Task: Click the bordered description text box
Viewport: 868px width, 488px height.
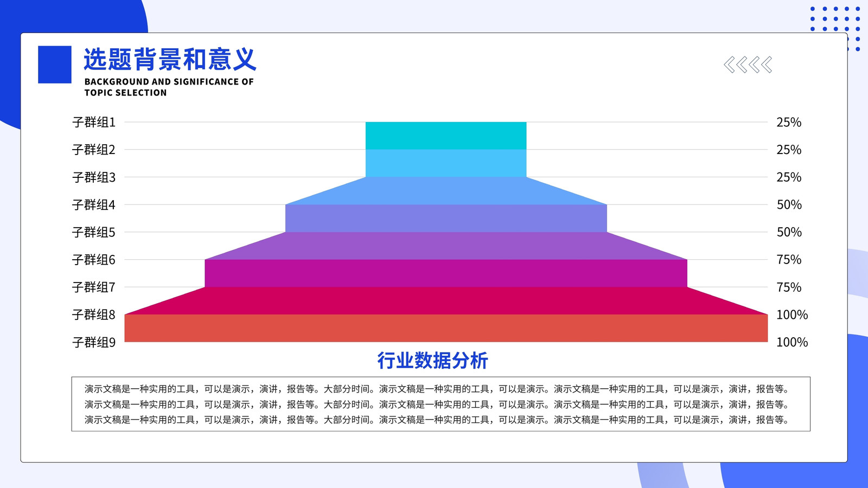Action: [x=441, y=404]
